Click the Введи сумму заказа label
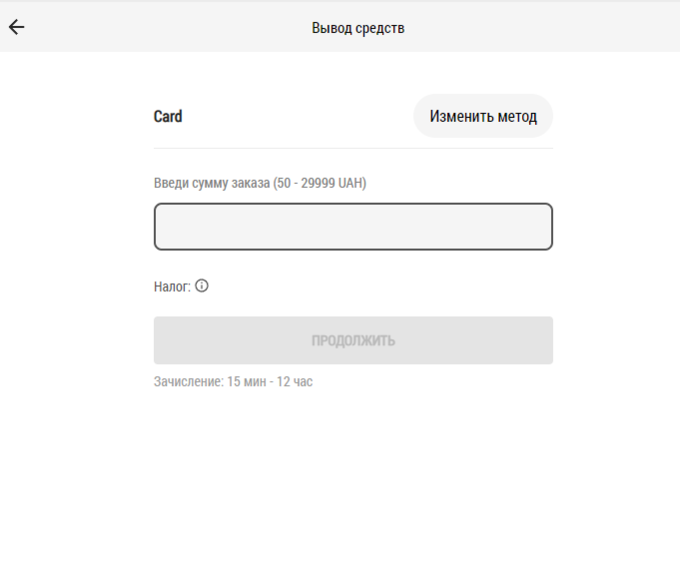The height and width of the screenshot is (572, 680). click(x=260, y=183)
